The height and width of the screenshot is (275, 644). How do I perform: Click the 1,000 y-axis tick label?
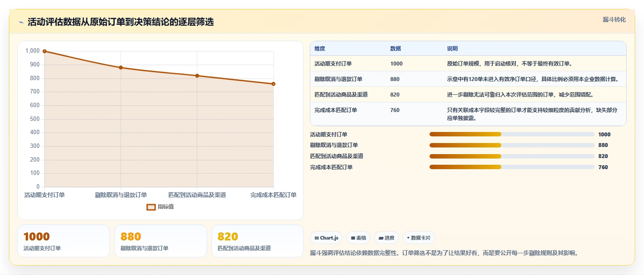click(x=32, y=51)
